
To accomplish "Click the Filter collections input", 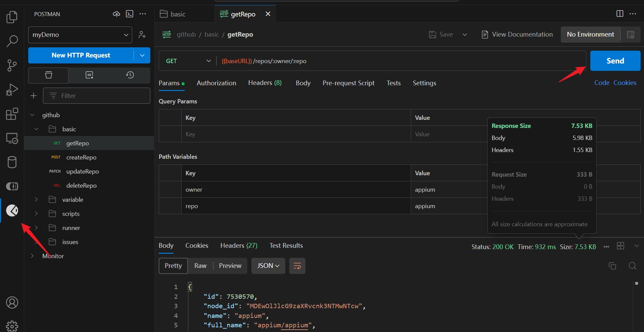I will tap(97, 96).
